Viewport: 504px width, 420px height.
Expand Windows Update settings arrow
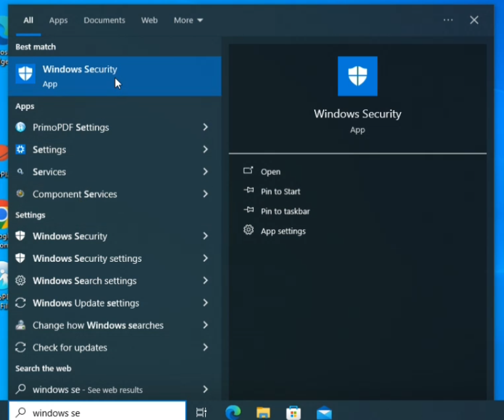click(205, 303)
